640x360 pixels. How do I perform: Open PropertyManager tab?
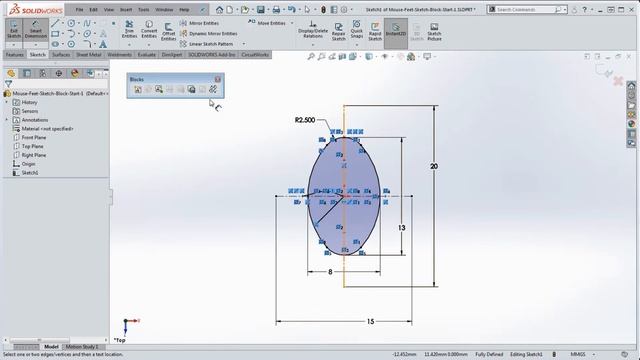click(27, 73)
